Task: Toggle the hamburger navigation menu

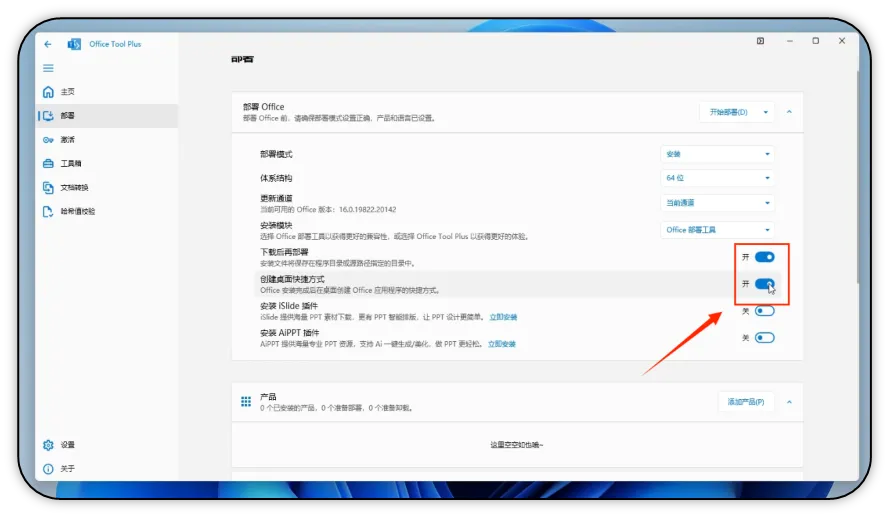Action: [x=48, y=68]
